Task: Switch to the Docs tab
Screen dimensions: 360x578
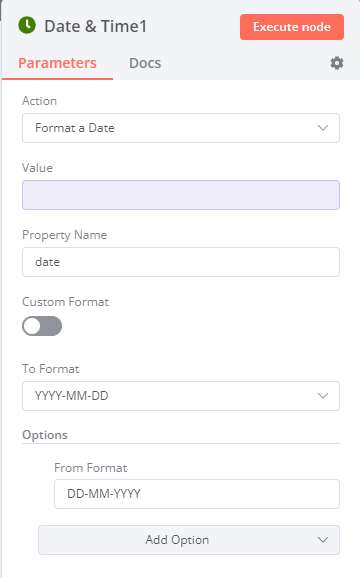Action: click(145, 63)
